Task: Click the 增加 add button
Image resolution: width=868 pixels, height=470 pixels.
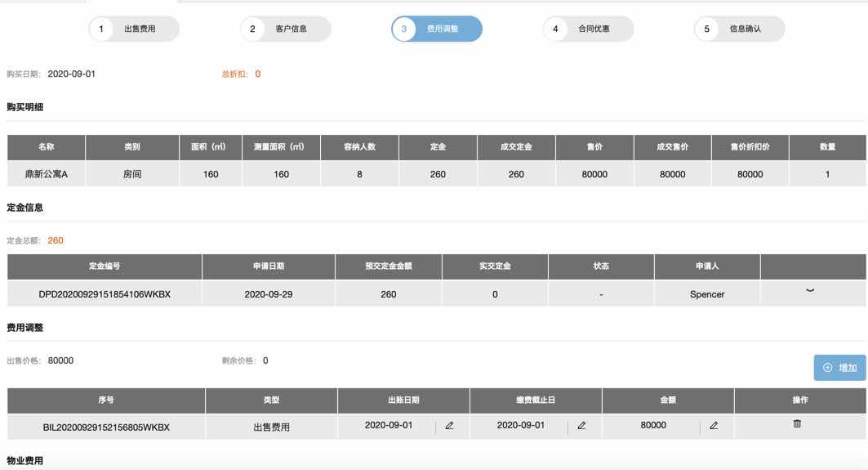Action: coord(839,368)
